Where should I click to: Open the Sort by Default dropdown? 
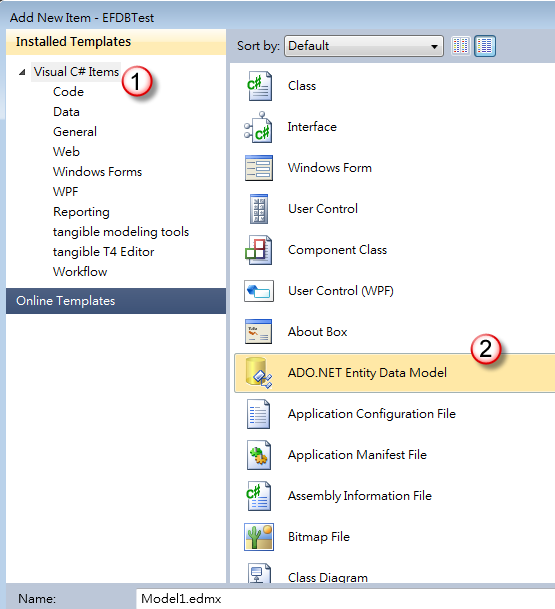point(364,46)
